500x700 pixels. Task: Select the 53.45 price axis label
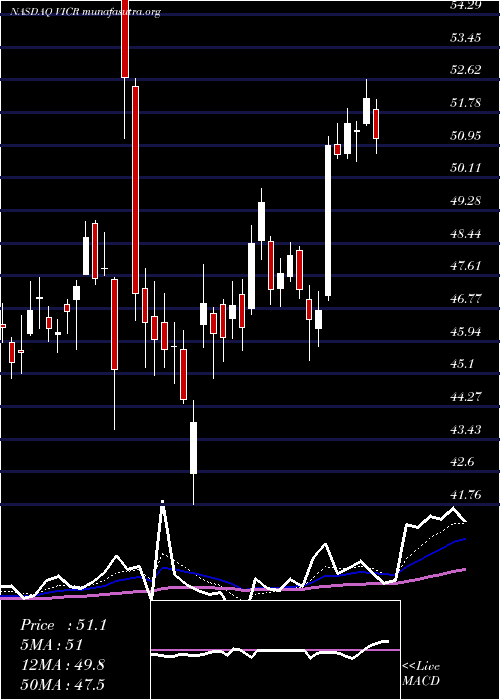[x=466, y=38]
